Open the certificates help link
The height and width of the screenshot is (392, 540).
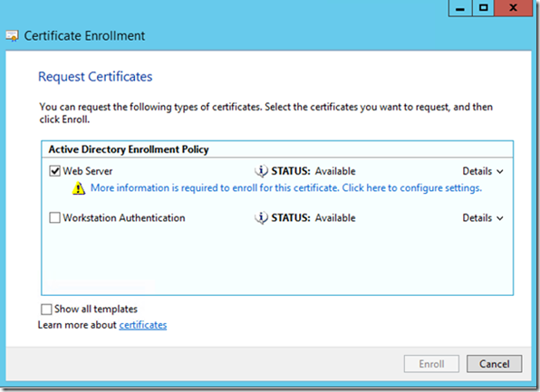pyautogui.click(x=143, y=325)
